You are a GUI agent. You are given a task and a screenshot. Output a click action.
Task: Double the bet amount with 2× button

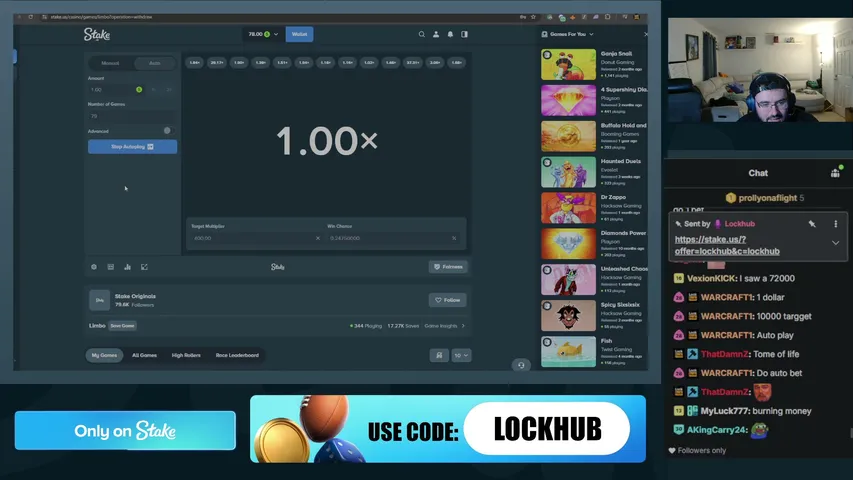pyautogui.click(x=169, y=89)
